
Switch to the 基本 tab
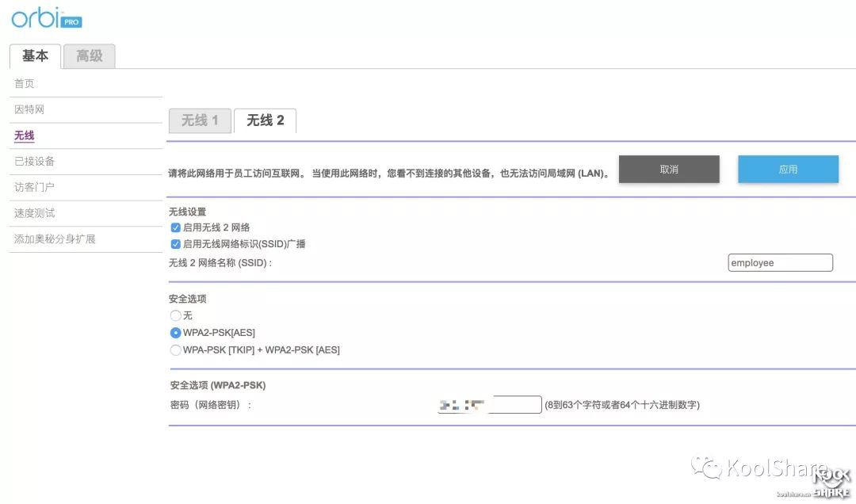[35, 56]
